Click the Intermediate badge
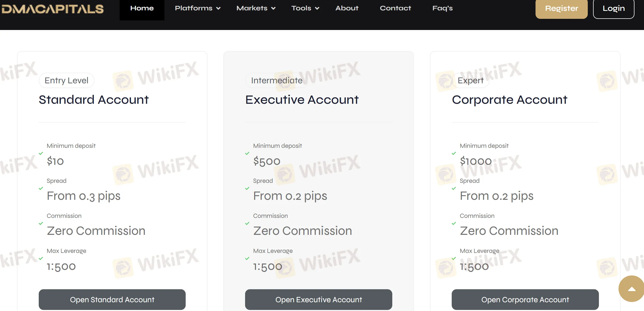 [x=276, y=80]
